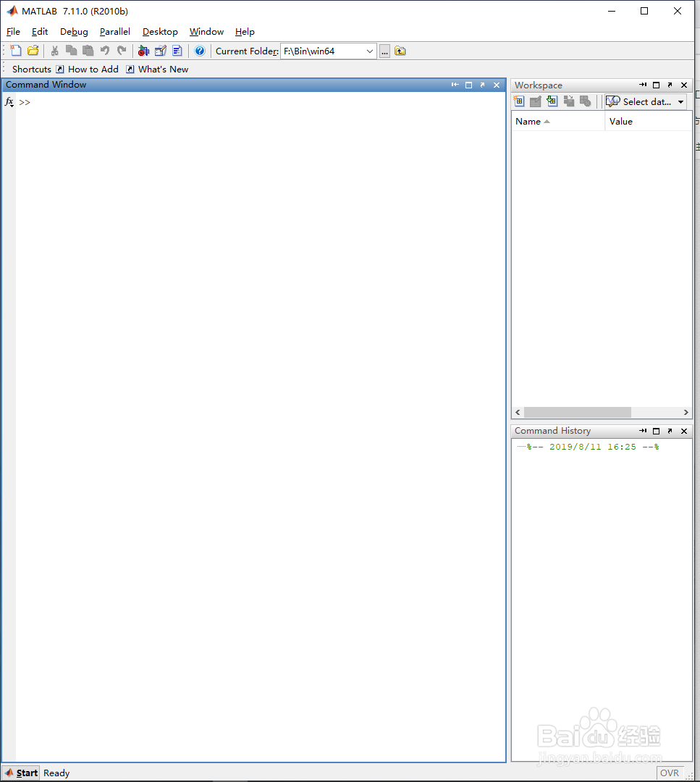Open the How to Add shortcut
700x782 pixels.
point(88,70)
